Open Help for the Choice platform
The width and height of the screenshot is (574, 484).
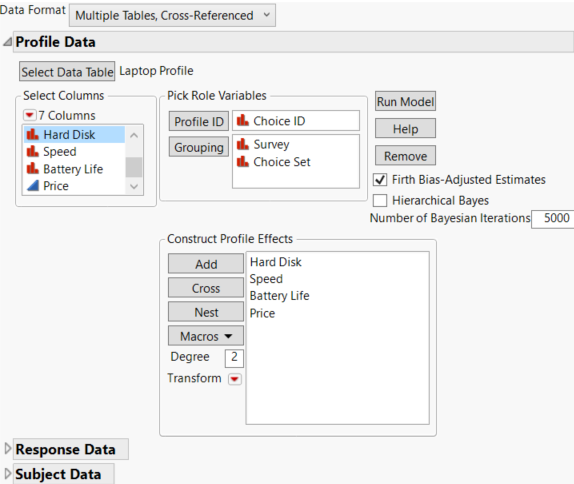coord(405,129)
